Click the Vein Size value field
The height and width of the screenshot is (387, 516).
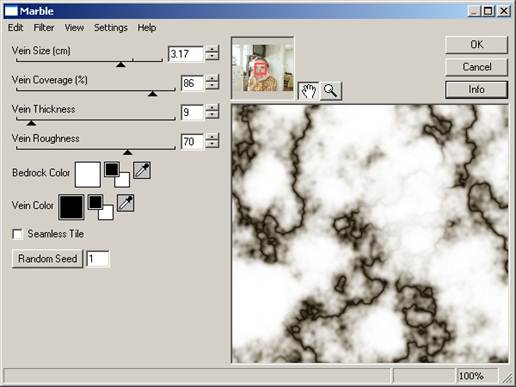(x=186, y=54)
